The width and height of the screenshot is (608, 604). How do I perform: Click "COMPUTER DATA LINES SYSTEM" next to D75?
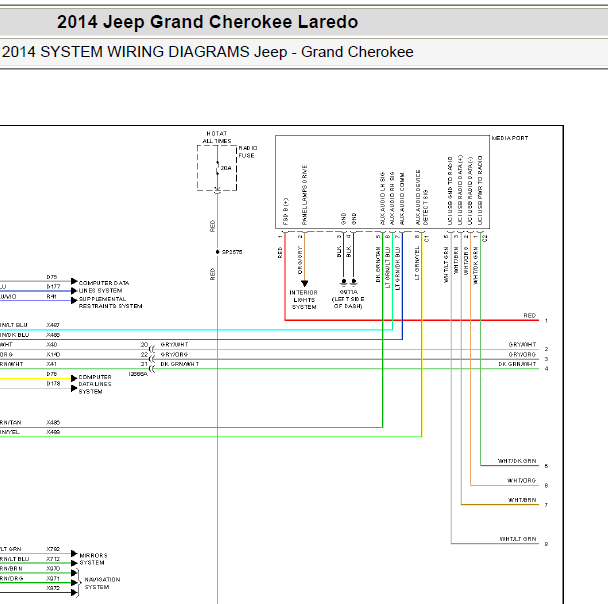(104, 286)
